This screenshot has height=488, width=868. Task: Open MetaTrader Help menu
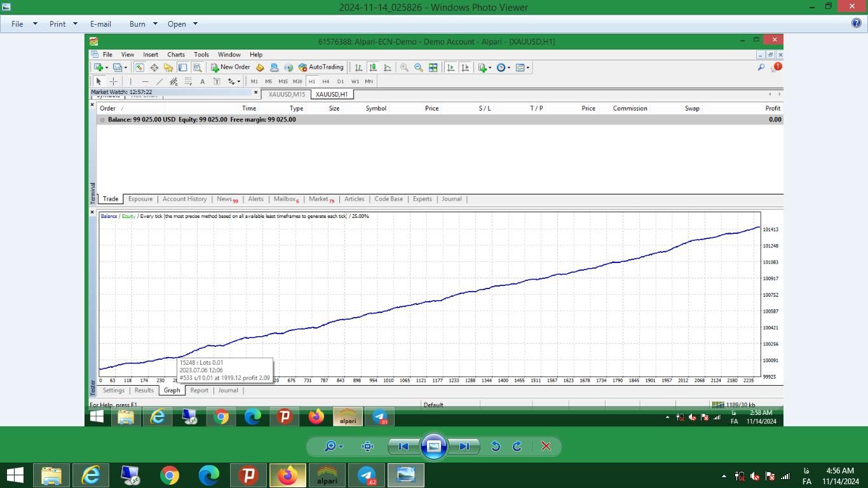coord(256,55)
